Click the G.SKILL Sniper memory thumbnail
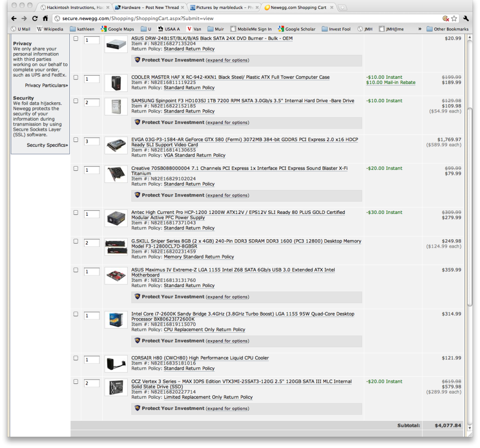480x448 pixels. [116, 247]
